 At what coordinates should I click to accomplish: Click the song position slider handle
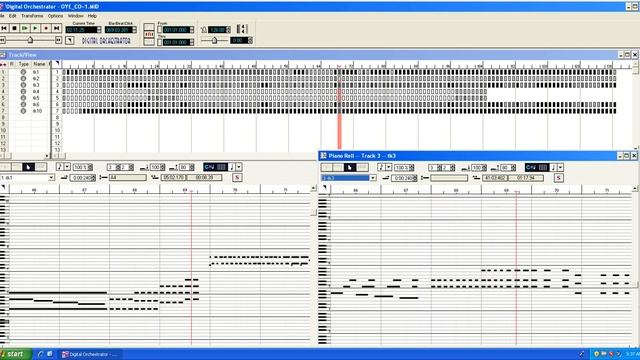coord(30,40)
